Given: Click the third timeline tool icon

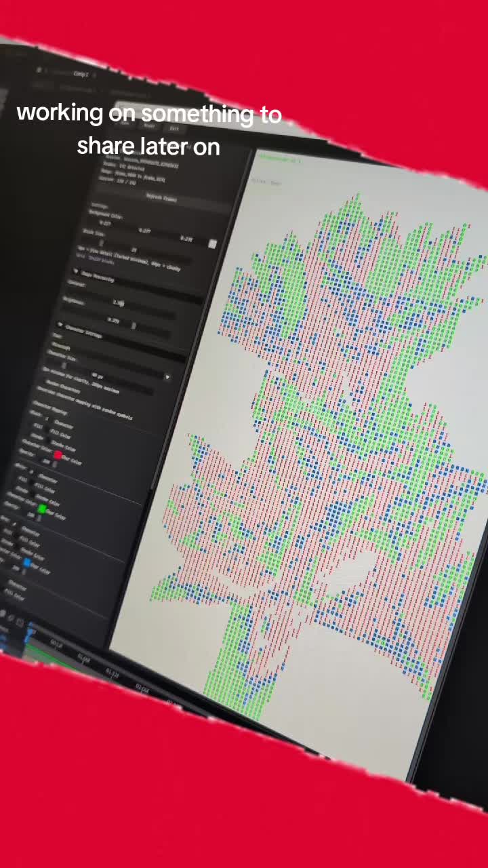Looking at the screenshot, I should point(21,623).
